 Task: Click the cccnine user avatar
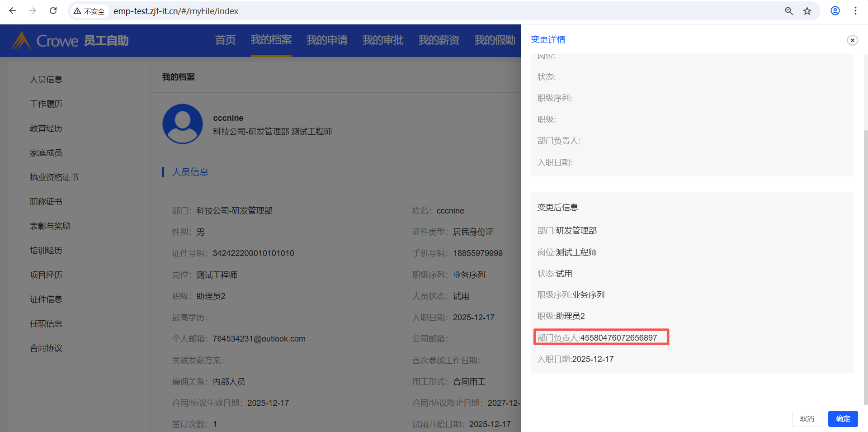coord(183,124)
